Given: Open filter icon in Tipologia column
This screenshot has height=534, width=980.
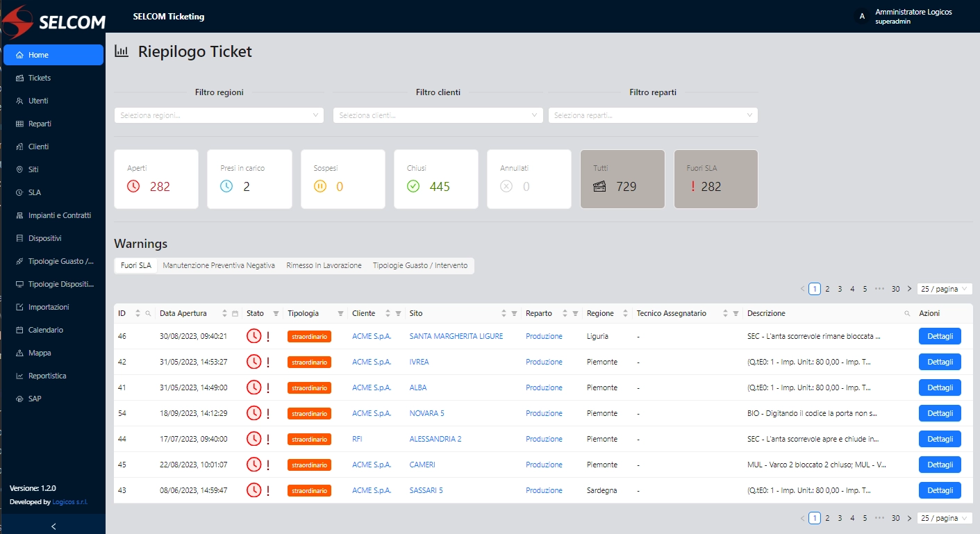Looking at the screenshot, I should pos(340,314).
